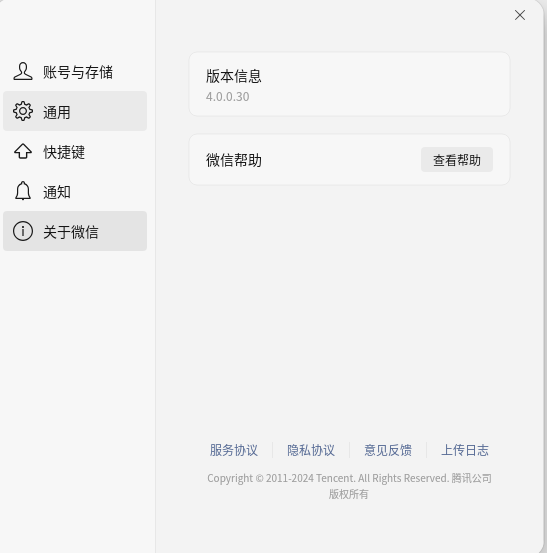This screenshot has width=547, height=553.
Task: Open the 快捷键 shortcuts tab
Action: (x=75, y=151)
